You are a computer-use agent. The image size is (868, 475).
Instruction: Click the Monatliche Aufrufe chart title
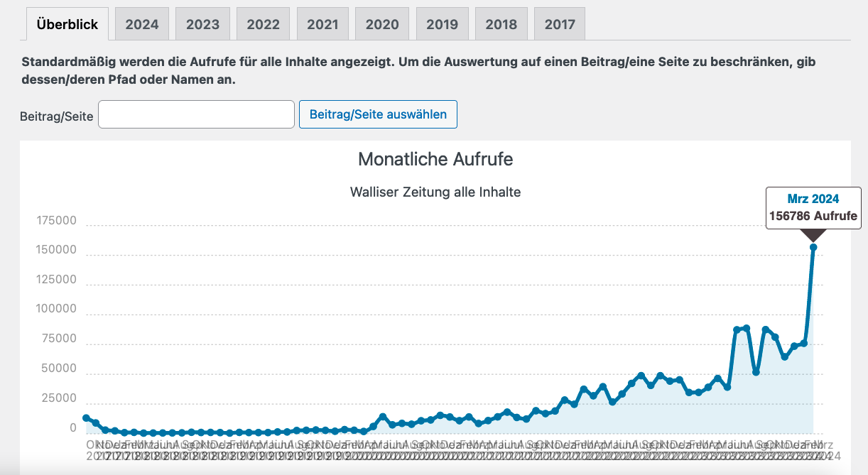pyautogui.click(x=435, y=159)
